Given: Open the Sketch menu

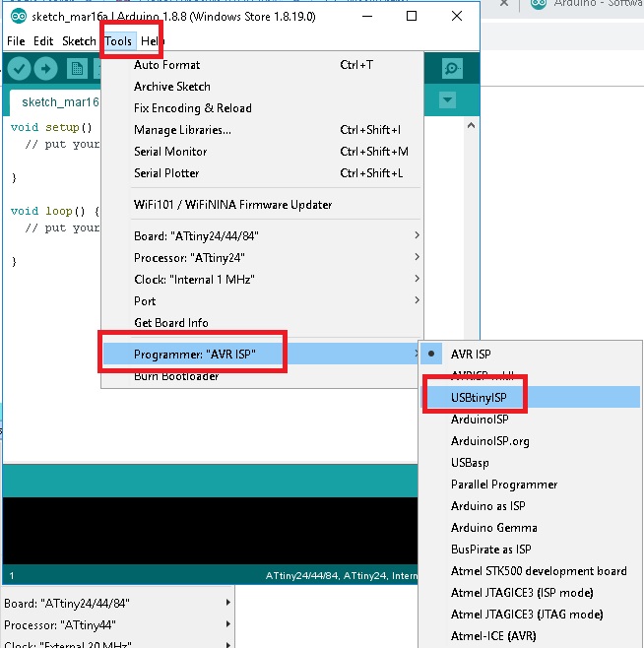Looking at the screenshot, I should click(x=79, y=41).
